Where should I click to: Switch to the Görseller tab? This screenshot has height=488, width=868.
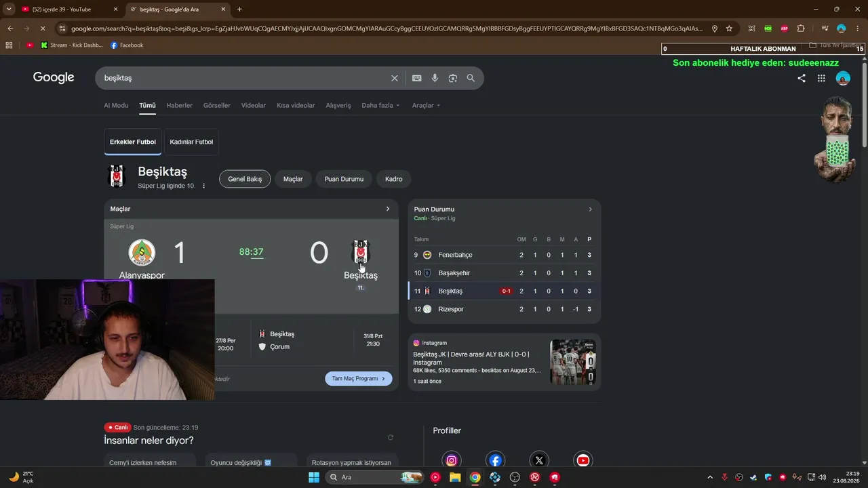(x=217, y=105)
